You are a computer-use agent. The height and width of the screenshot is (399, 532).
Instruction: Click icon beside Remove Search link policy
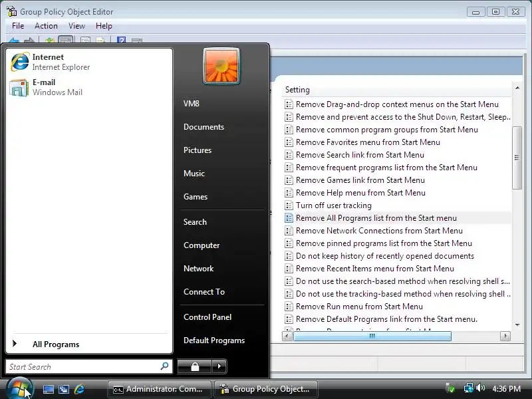tap(289, 155)
